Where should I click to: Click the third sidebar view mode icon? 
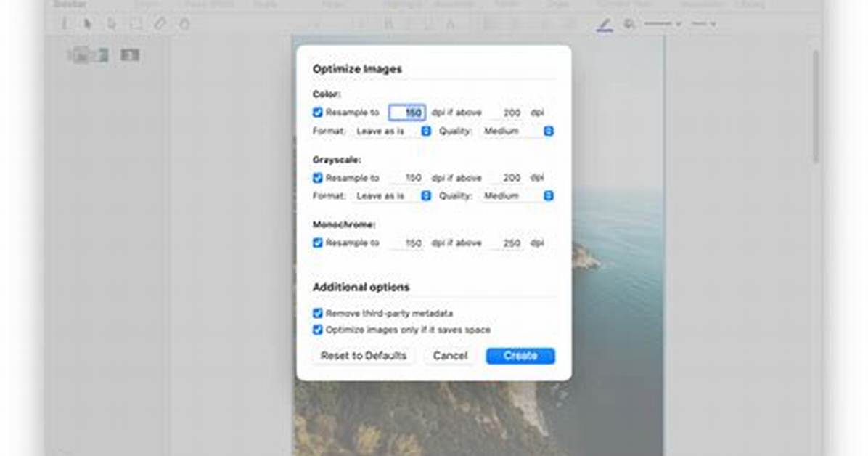coord(130,55)
